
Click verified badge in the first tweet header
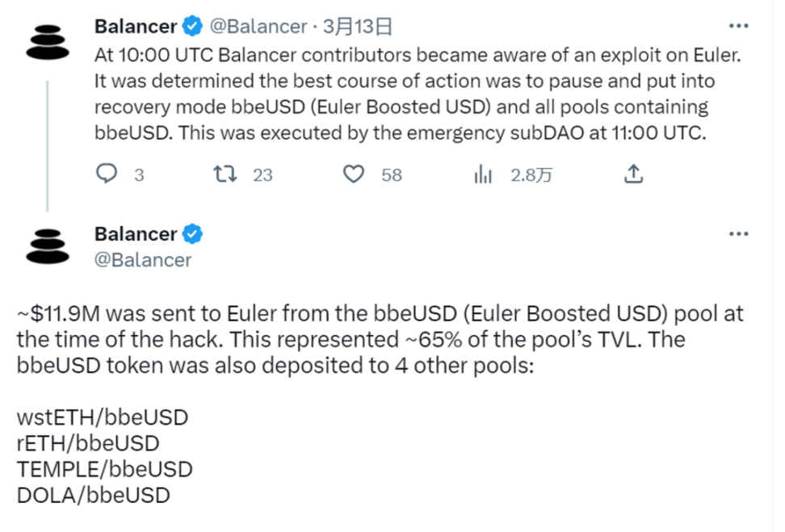[191, 27]
